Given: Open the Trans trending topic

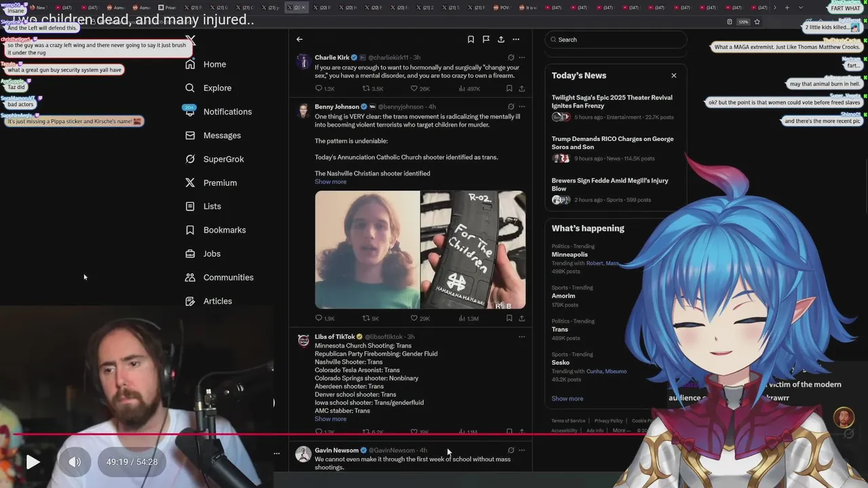Looking at the screenshot, I should [x=560, y=329].
